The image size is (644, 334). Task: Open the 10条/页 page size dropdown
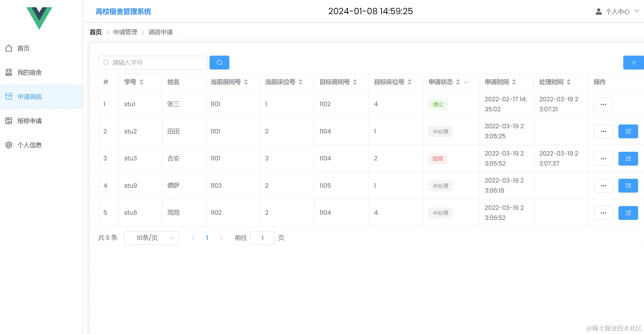pyautogui.click(x=152, y=238)
